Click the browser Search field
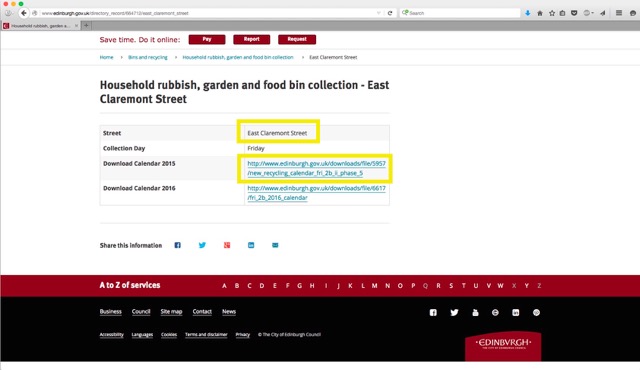The height and width of the screenshot is (370, 640). [460, 13]
